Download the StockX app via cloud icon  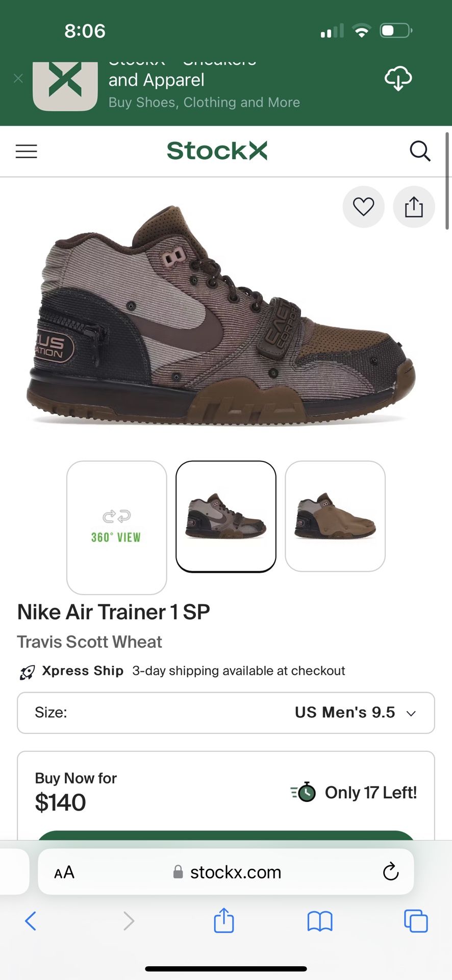[398, 79]
